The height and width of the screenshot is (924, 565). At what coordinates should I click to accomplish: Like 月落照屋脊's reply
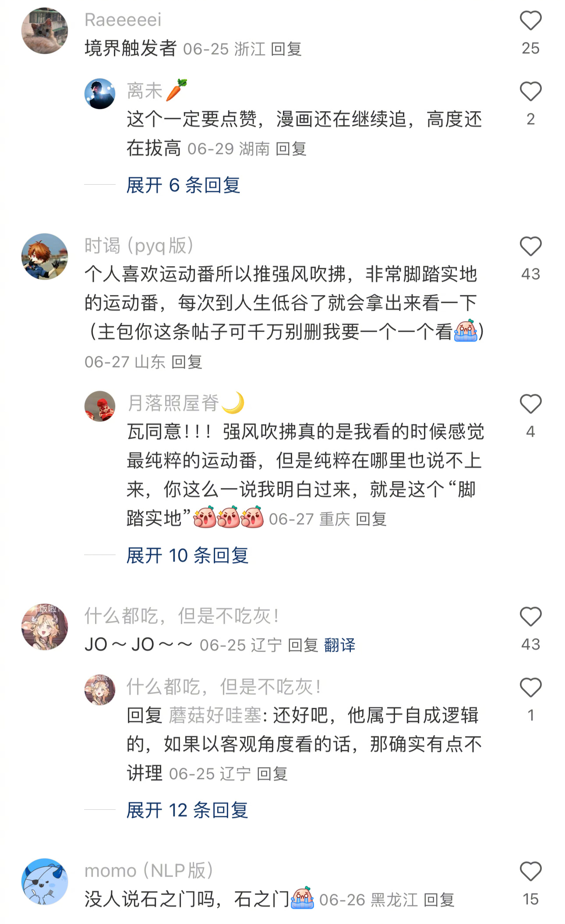click(x=530, y=404)
